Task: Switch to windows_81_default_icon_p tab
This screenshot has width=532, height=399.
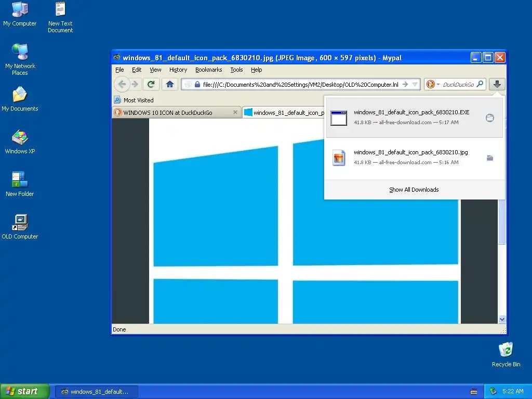Action: [284, 112]
